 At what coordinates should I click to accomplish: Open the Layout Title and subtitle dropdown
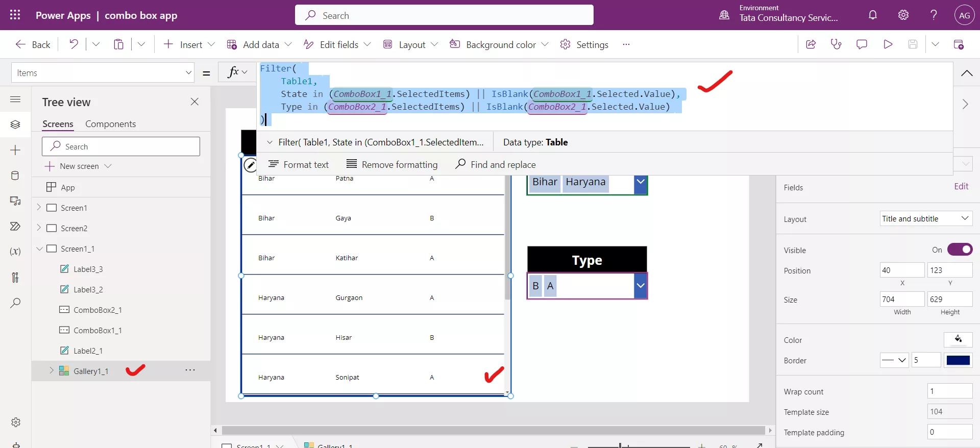tap(926, 218)
